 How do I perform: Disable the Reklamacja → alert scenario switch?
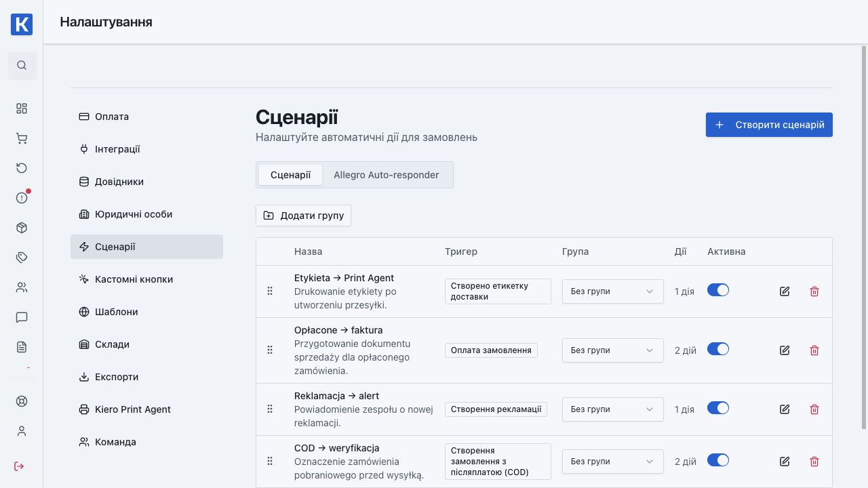718,408
